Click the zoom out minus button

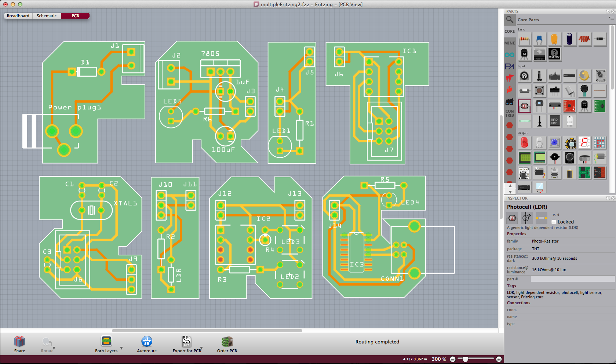point(453,359)
